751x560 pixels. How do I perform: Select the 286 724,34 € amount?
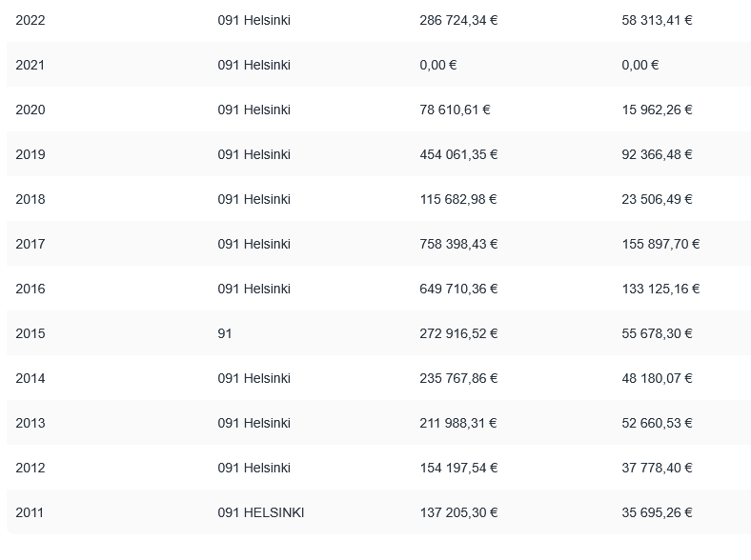tap(458, 20)
